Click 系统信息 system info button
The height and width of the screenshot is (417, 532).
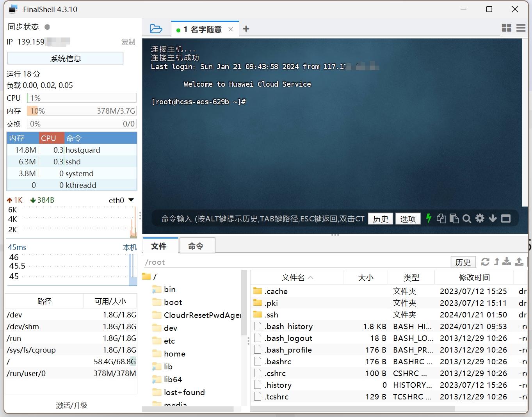pyautogui.click(x=66, y=58)
